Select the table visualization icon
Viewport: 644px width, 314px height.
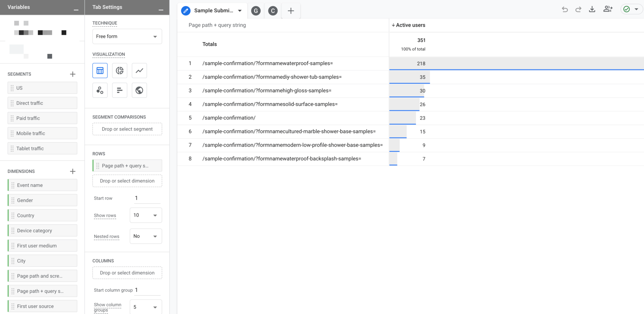(x=100, y=71)
